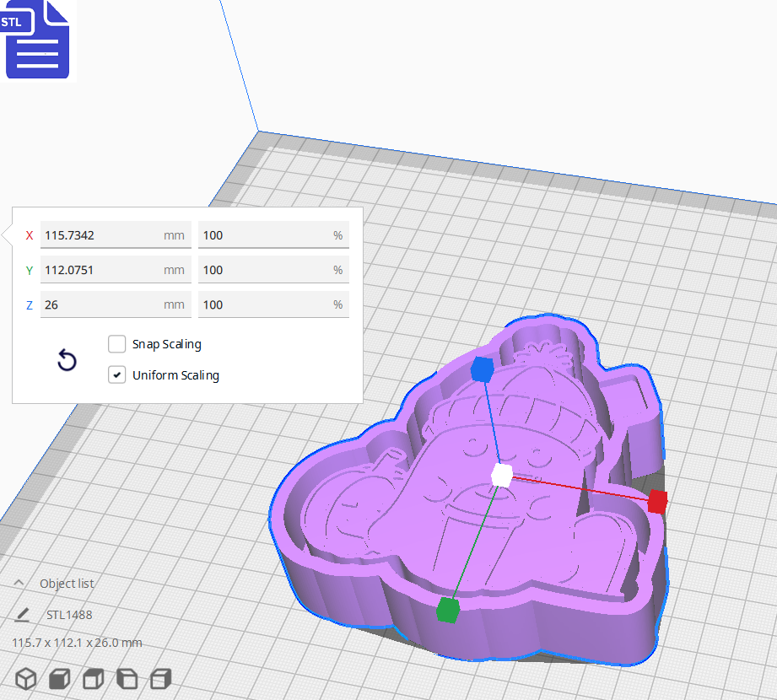The width and height of the screenshot is (777, 700).
Task: Switch to the right side view cube icon
Action: [159, 678]
